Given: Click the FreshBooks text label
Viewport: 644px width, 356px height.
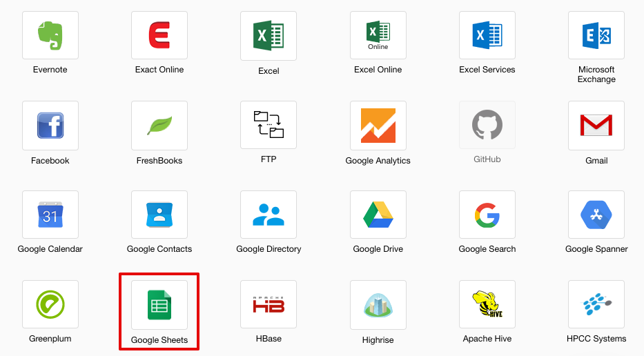Looking at the screenshot, I should pyautogui.click(x=159, y=161).
